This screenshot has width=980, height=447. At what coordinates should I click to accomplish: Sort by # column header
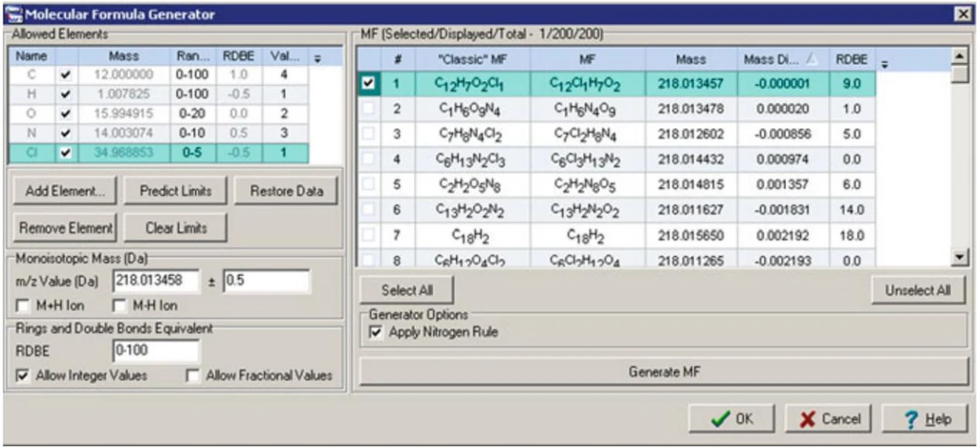[398, 60]
